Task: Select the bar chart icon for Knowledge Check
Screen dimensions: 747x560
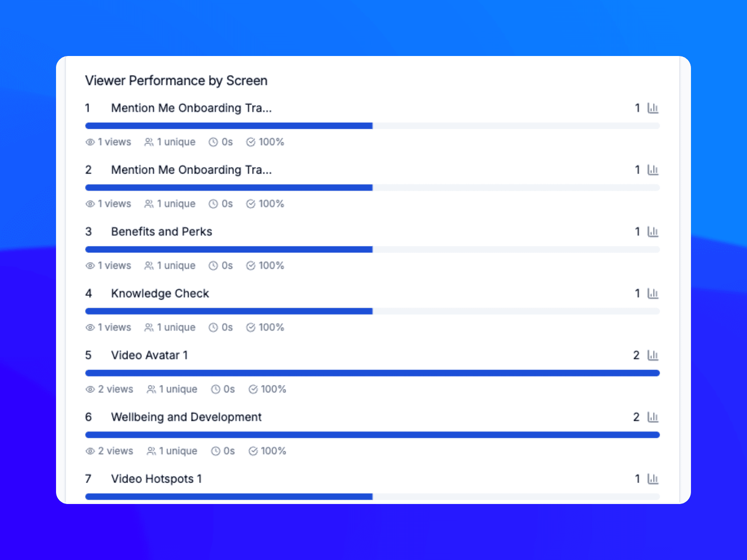Action: coord(653,294)
